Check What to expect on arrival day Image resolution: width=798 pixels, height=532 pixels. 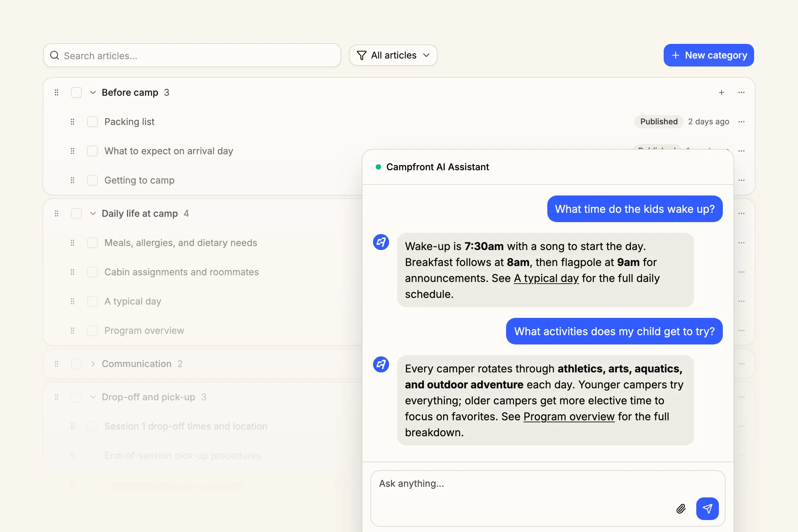coord(92,151)
